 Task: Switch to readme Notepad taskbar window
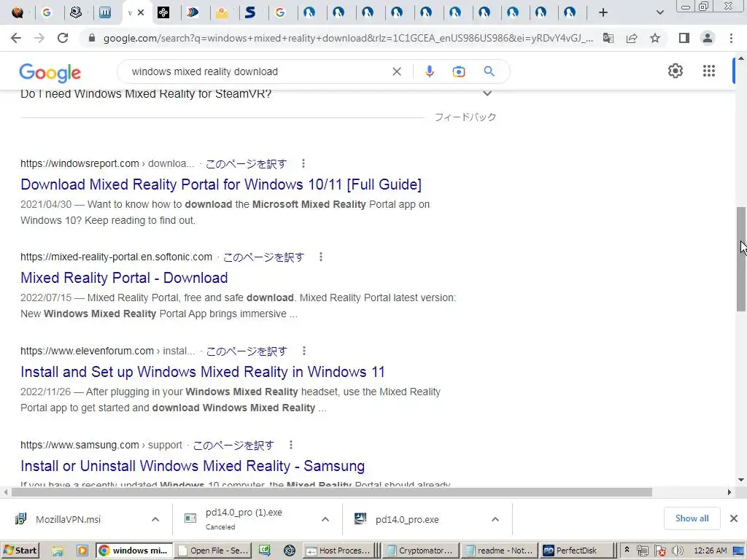pyautogui.click(x=499, y=551)
